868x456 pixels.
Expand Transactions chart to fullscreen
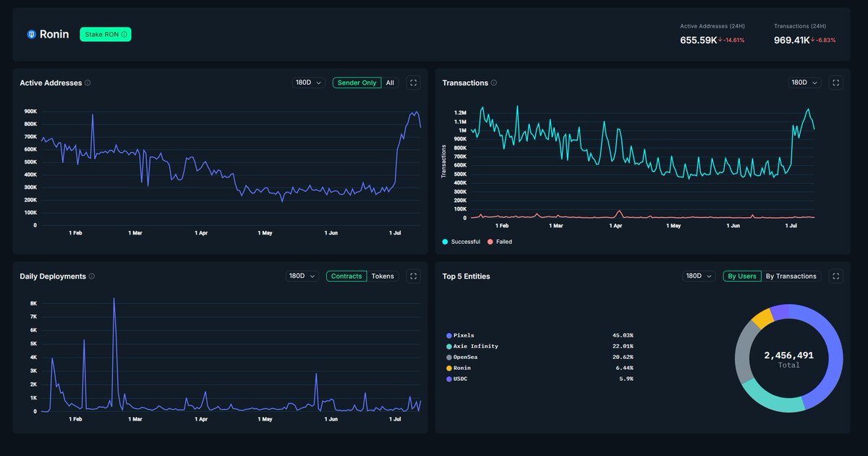tap(835, 83)
